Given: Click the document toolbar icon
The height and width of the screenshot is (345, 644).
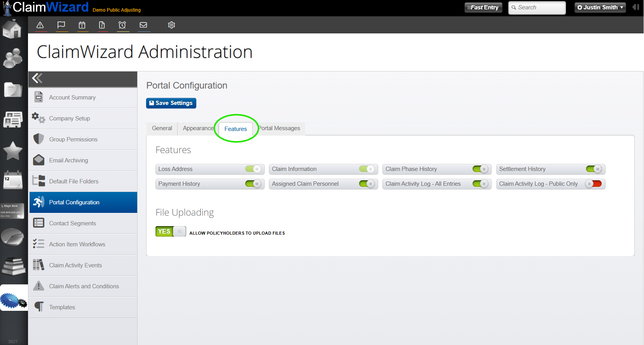Looking at the screenshot, I should pos(102,25).
